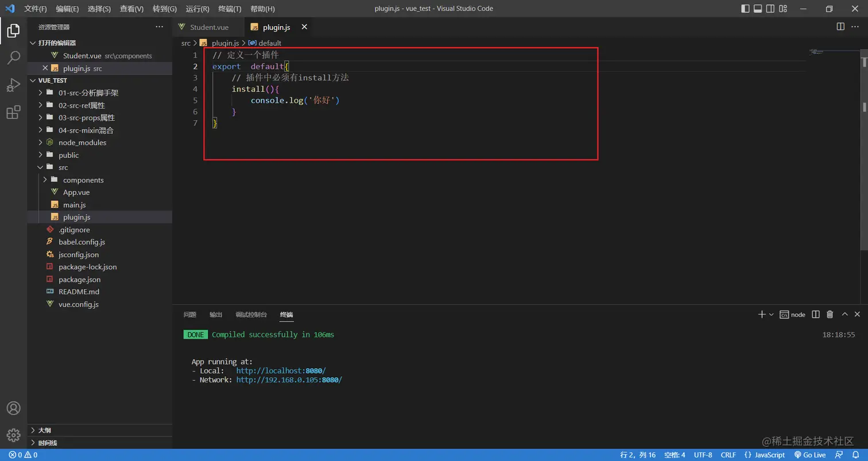Click the Explorer more actions ellipsis
868x461 pixels.
159,27
